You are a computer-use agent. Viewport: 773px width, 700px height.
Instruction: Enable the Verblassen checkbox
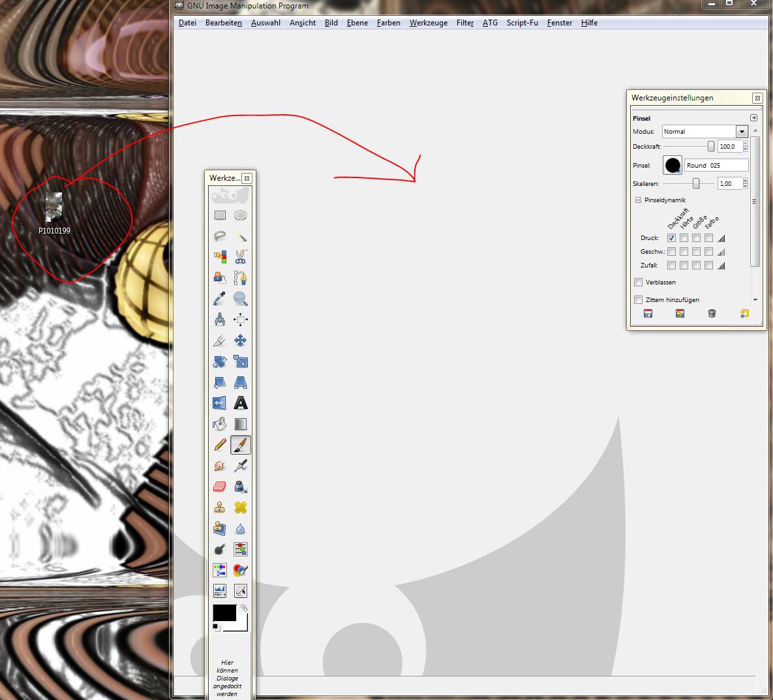(639, 282)
